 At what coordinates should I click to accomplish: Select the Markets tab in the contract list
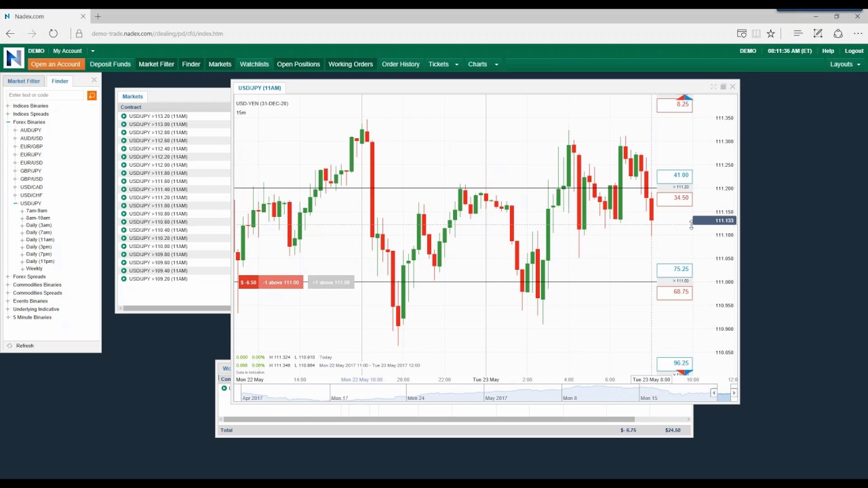coord(133,96)
